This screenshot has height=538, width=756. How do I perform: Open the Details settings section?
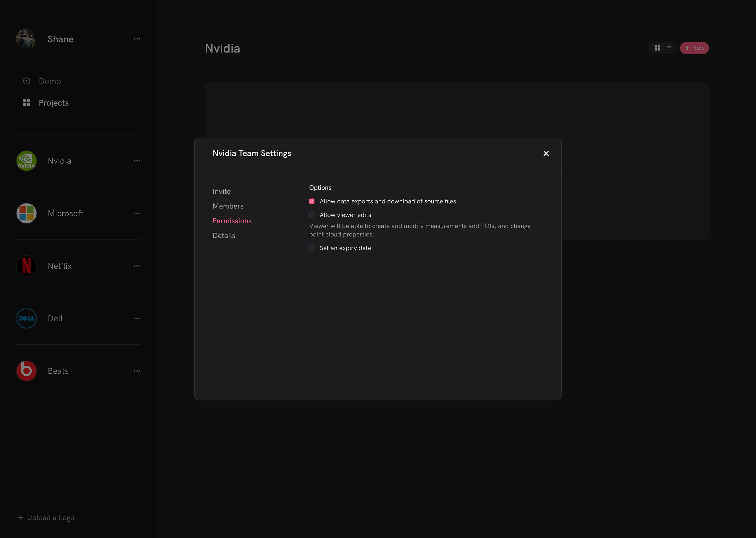(x=224, y=235)
